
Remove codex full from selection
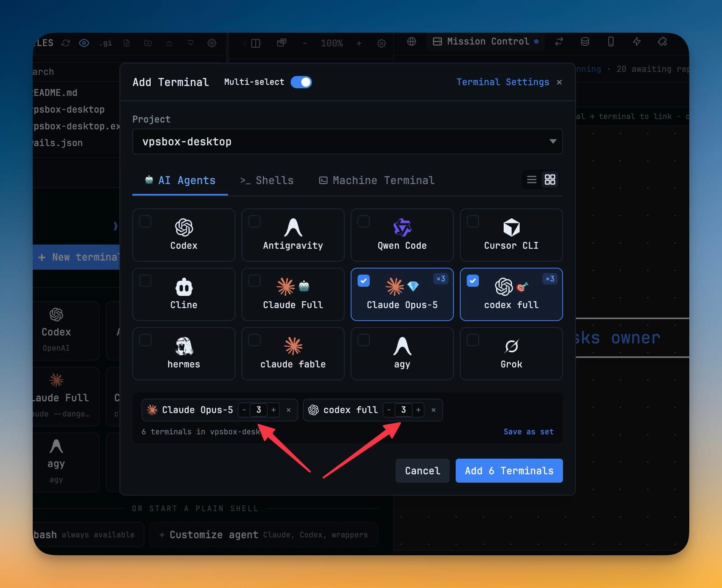click(x=434, y=410)
